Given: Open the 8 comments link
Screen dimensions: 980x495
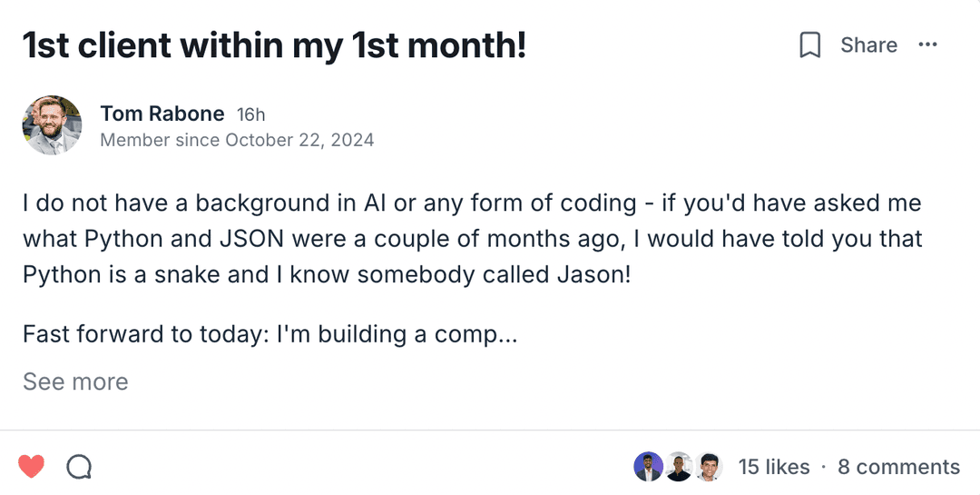Looking at the screenshot, I should (898, 467).
